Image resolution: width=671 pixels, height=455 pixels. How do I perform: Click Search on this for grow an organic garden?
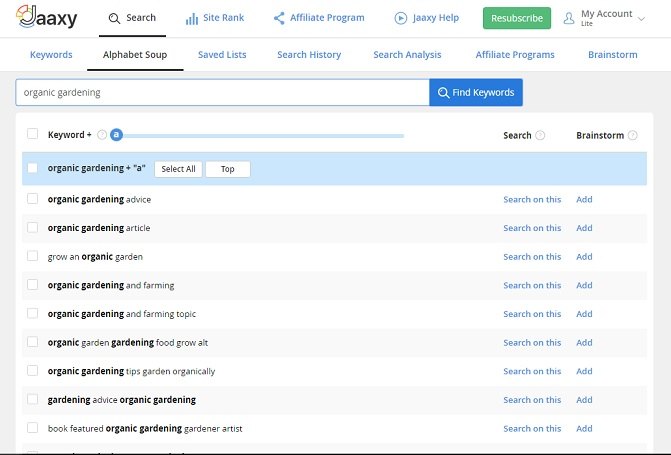[x=532, y=257]
